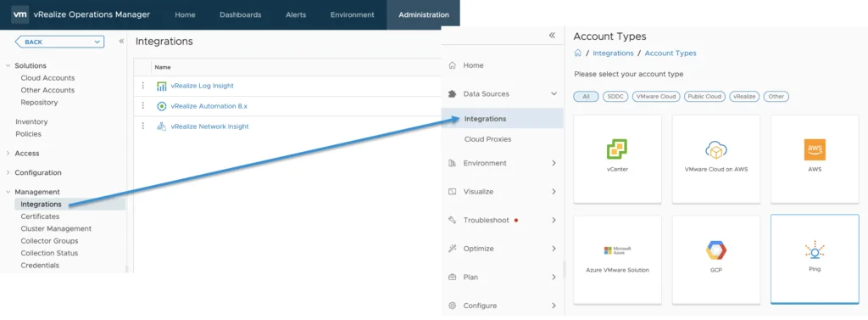
Task: Click the Optimize wand icon
Action: coord(453,249)
